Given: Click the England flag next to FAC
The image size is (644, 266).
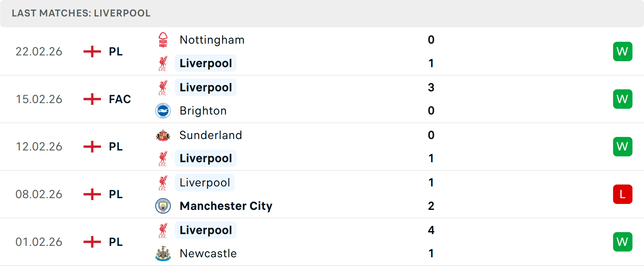Looking at the screenshot, I should point(92,99).
